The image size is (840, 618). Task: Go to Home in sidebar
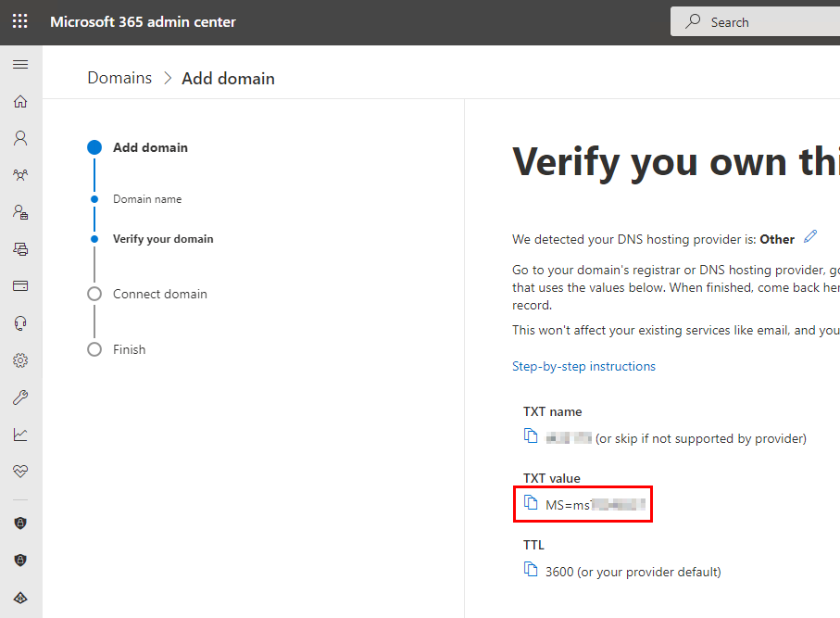point(20,101)
